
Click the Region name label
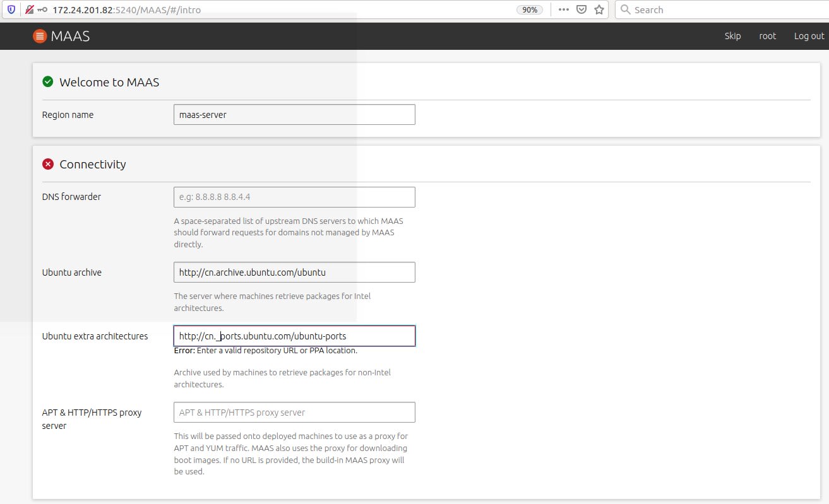point(68,115)
